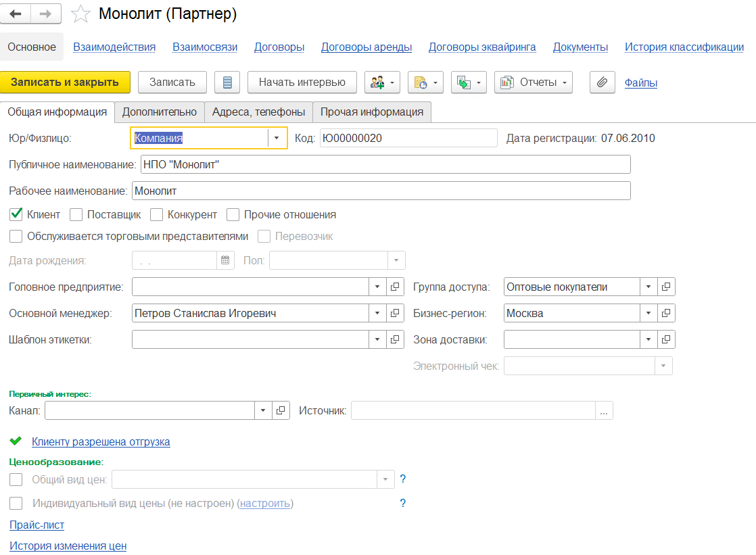This screenshot has height=555, width=756.
Task: Open the Отчеты dropdown menu
Action: coord(534,82)
